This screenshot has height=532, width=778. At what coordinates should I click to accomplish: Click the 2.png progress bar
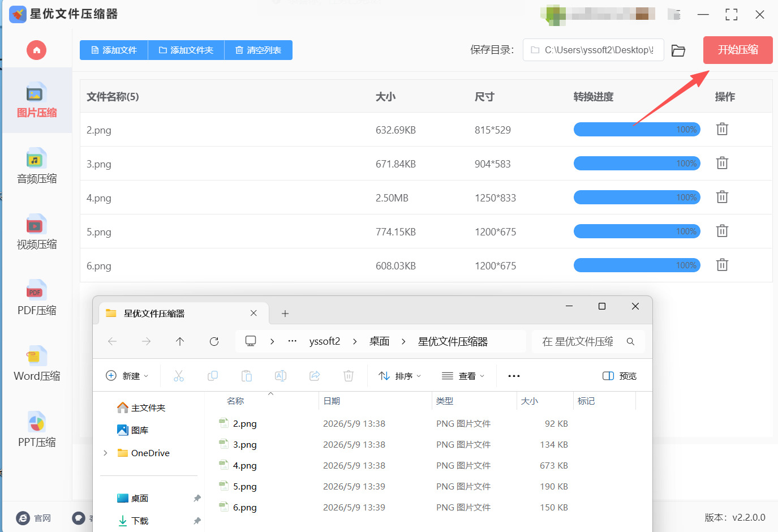pyautogui.click(x=637, y=130)
